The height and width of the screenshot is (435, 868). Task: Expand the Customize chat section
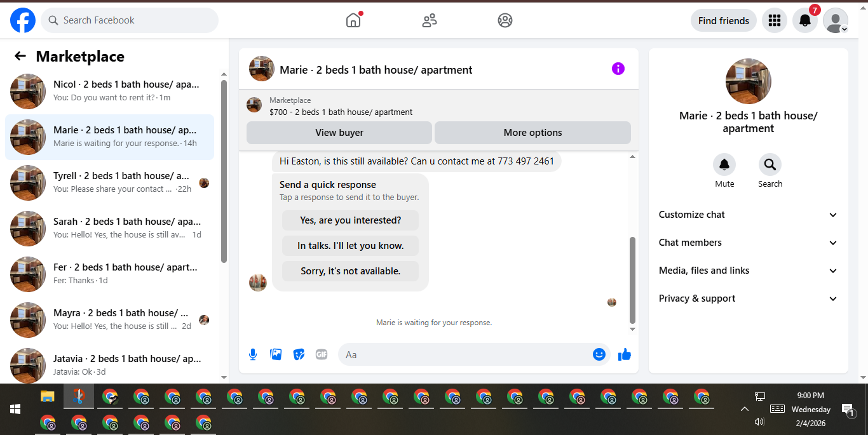pyautogui.click(x=749, y=215)
